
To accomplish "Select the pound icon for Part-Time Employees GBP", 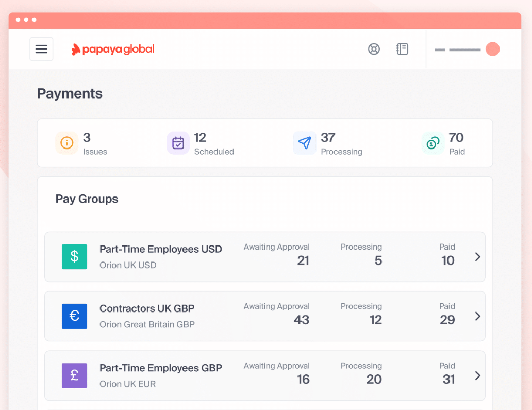I will 74,375.
